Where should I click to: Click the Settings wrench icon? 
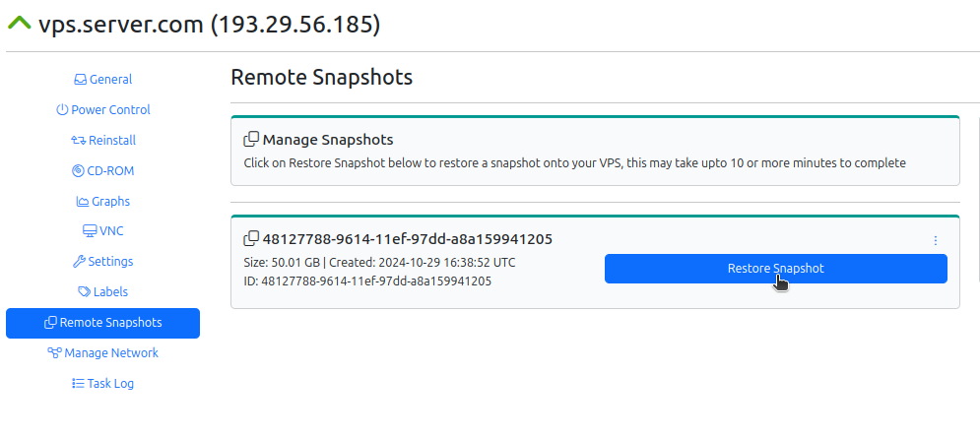pyautogui.click(x=79, y=262)
